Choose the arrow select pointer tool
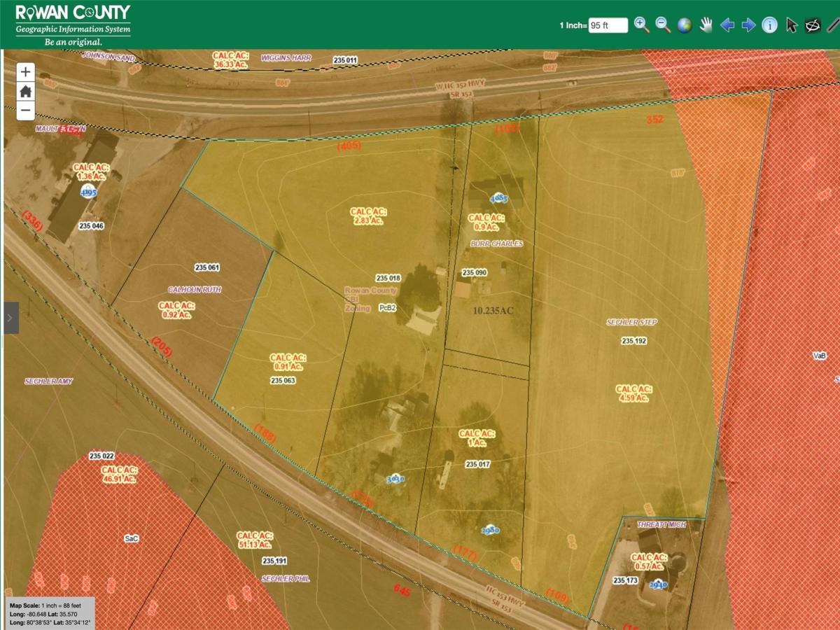840x630 pixels. [x=792, y=25]
